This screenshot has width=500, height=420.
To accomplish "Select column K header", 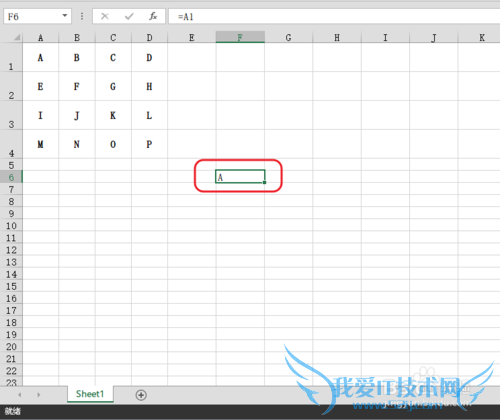I will point(480,38).
